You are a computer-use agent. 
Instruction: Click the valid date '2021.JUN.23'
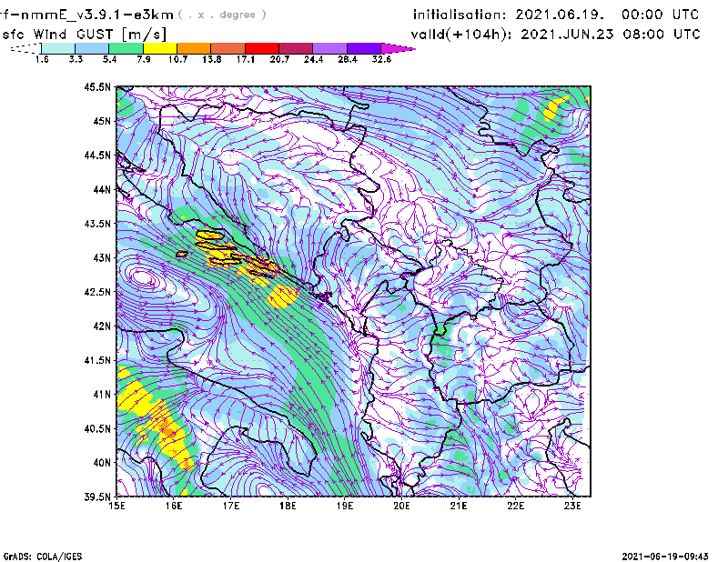pos(567,35)
